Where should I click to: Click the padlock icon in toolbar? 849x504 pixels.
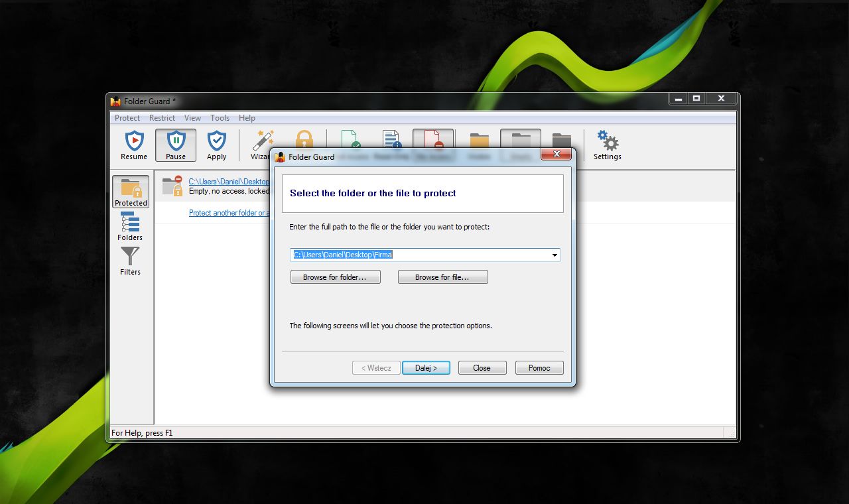coord(304,139)
